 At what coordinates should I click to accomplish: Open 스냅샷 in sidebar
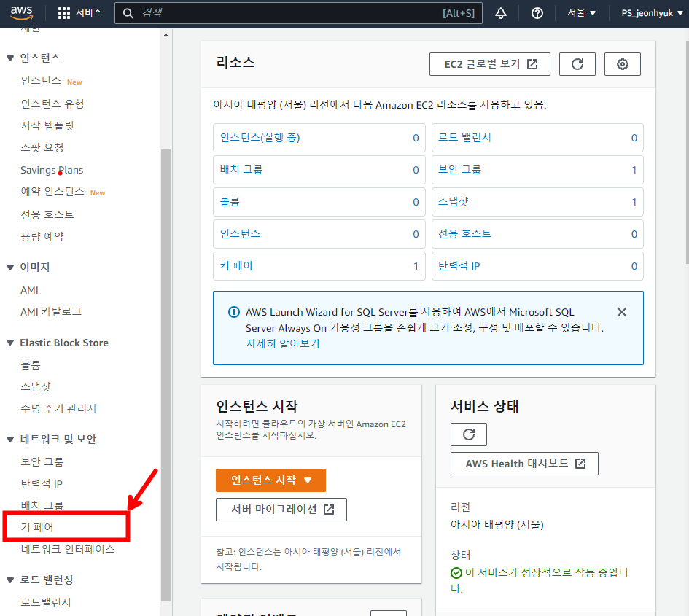tap(36, 386)
